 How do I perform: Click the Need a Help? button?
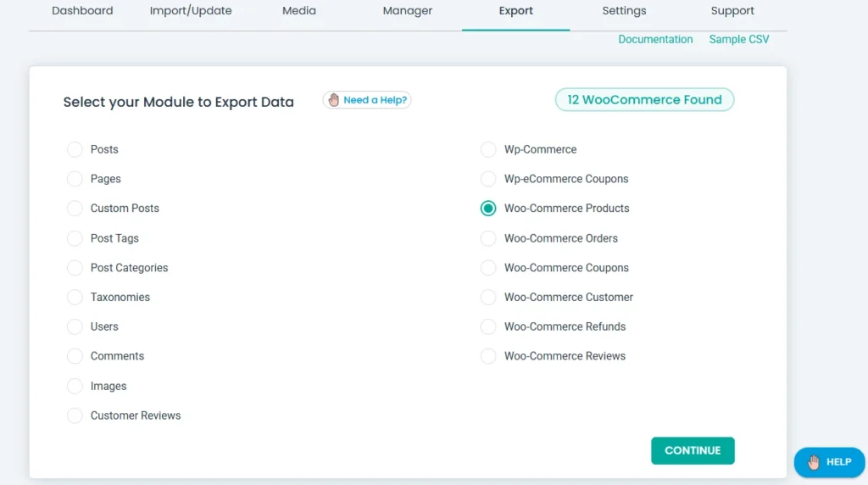point(367,100)
